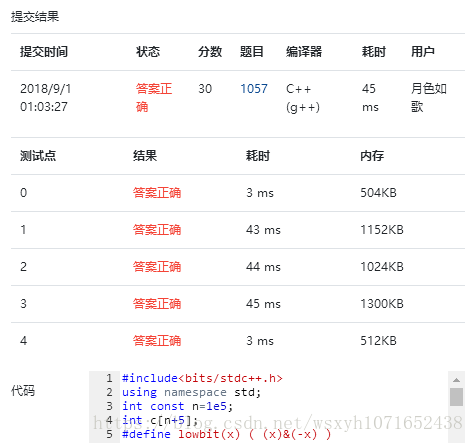The width and height of the screenshot is (474, 443).
Task: Click 答案正确 result for test point 2
Action: point(157,267)
